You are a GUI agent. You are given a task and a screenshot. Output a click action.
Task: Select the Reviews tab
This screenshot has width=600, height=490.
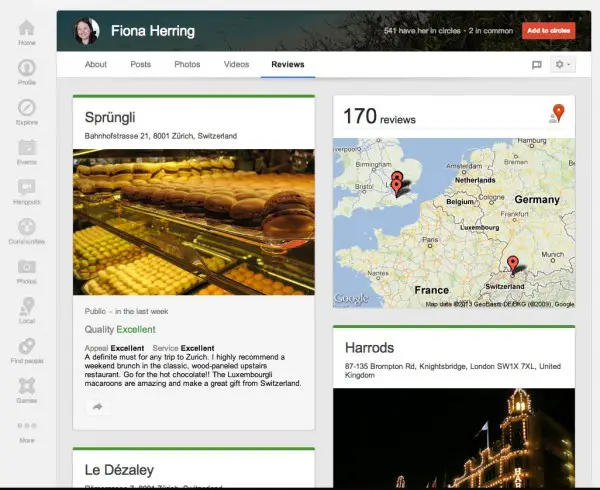coord(288,64)
